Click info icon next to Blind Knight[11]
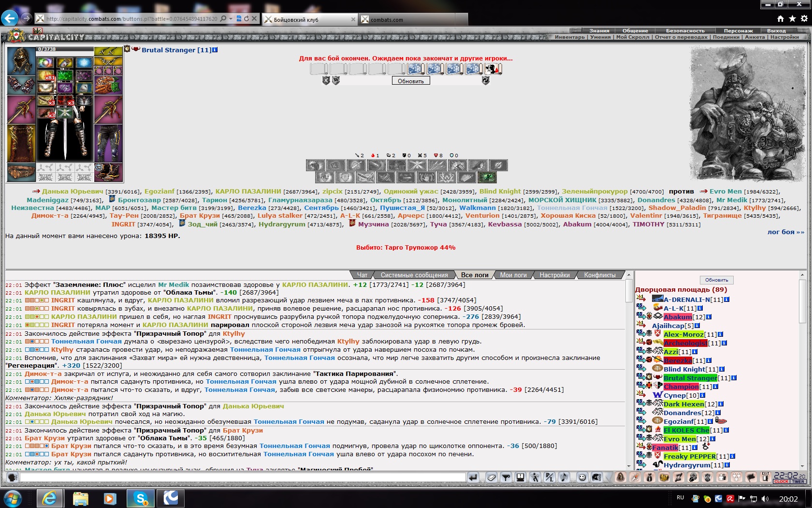Image resolution: width=812 pixels, height=508 pixels. [722, 369]
